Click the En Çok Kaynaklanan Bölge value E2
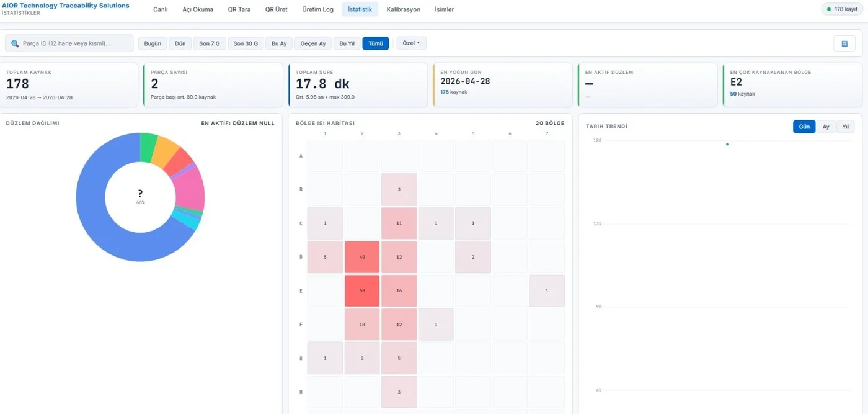 (x=736, y=81)
